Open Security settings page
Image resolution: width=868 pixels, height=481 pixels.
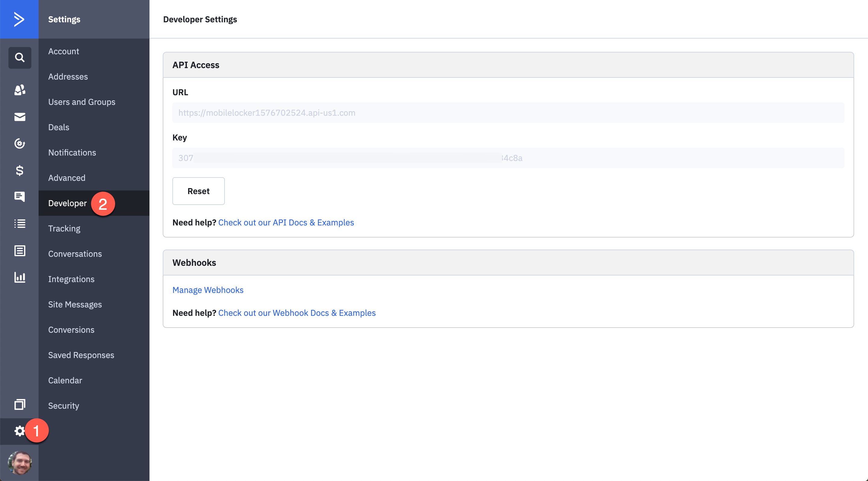[63, 406]
